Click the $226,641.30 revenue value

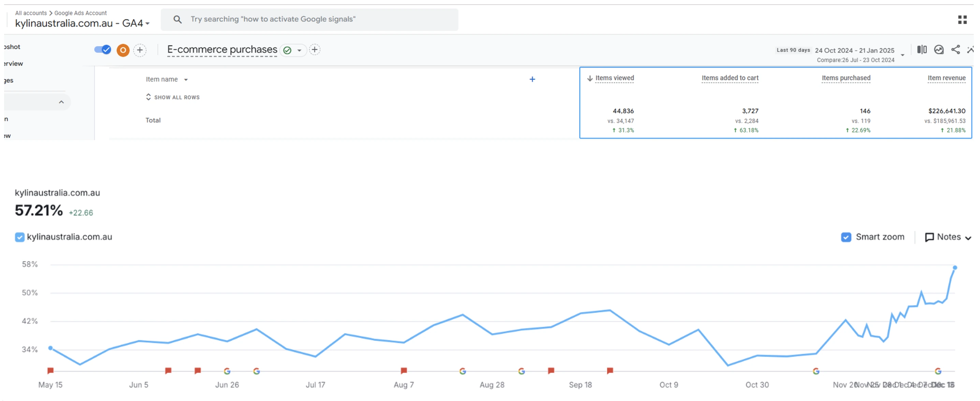947,111
